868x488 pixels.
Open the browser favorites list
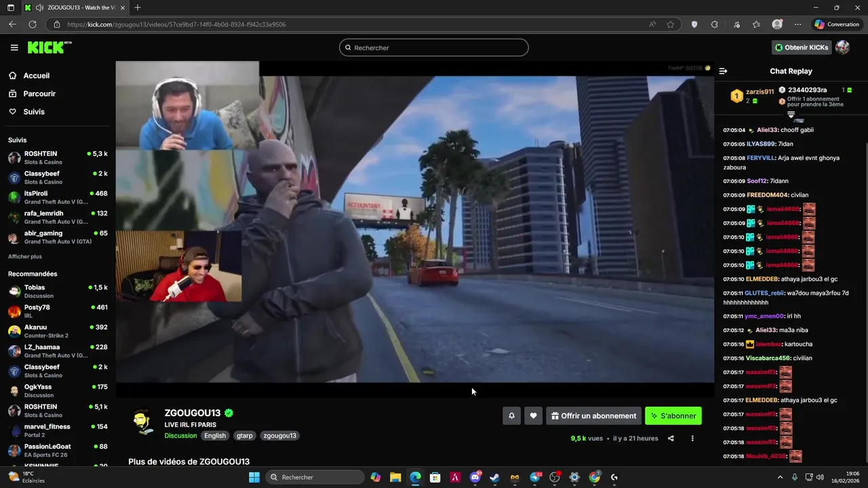click(x=756, y=24)
